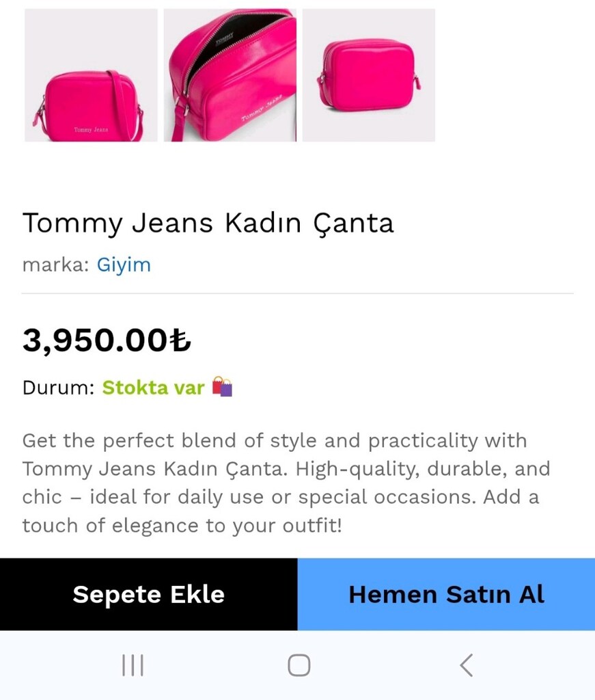Open the Giyim brand link
This screenshot has height=700, width=595.
tap(124, 265)
